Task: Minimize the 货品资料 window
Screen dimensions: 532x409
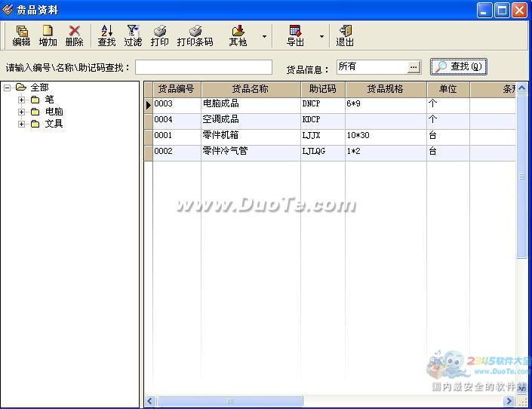Action: 484,10
